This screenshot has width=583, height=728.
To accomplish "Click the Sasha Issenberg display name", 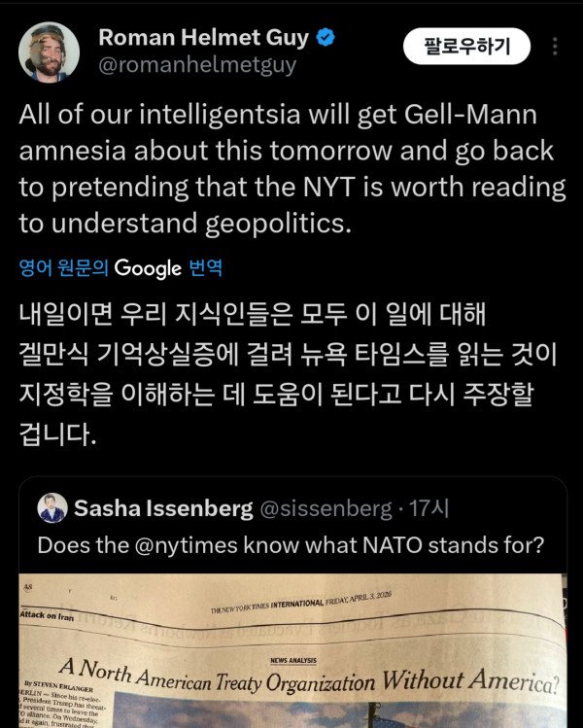I will click(162, 508).
